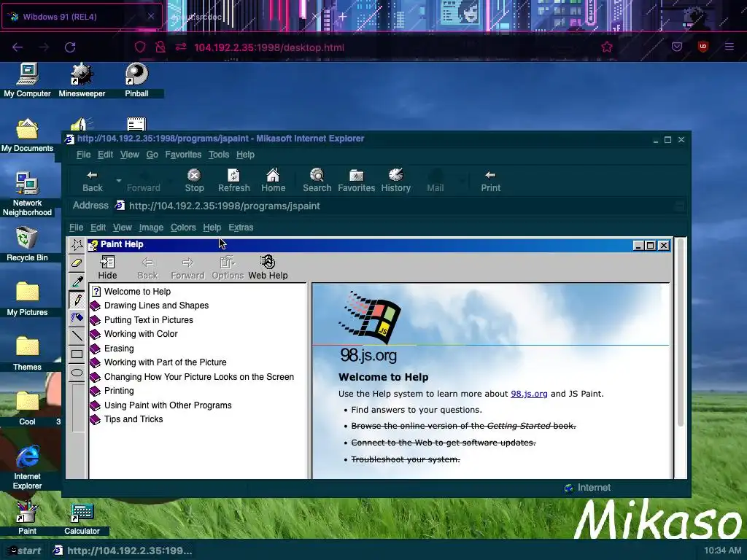Launch Minesweeper from the desktop
This screenshot has height=560, width=747.
pyautogui.click(x=82, y=80)
